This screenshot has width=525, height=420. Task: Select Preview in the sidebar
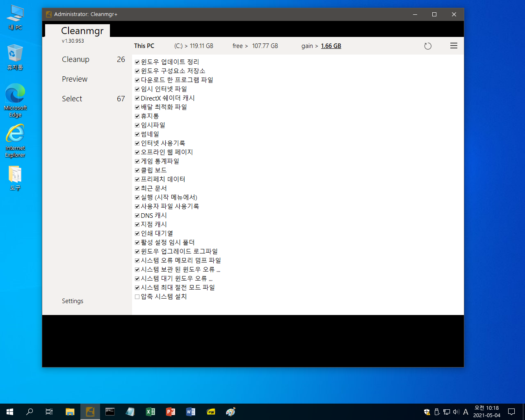click(75, 79)
